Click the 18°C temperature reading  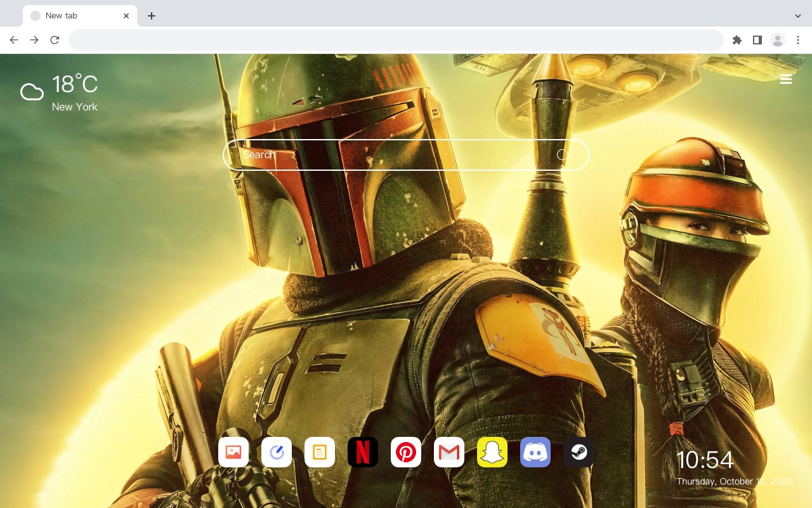pyautogui.click(x=75, y=84)
